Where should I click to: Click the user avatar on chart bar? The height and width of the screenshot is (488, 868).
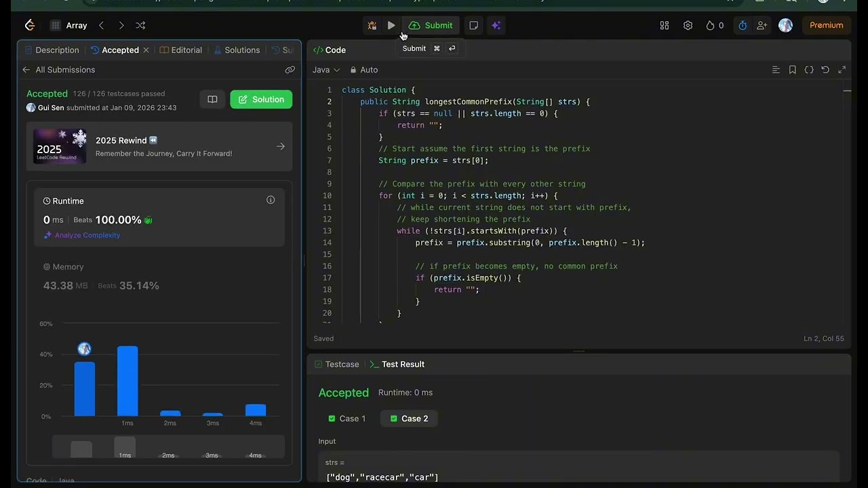(x=84, y=349)
